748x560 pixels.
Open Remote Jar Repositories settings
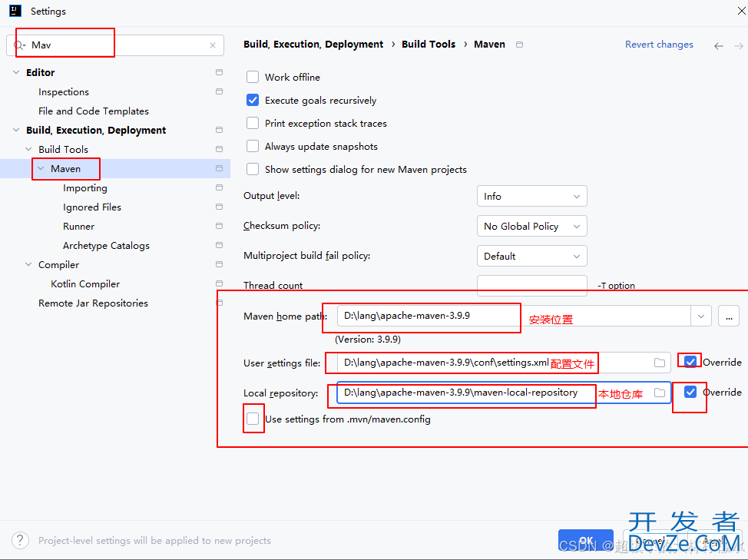pos(93,303)
